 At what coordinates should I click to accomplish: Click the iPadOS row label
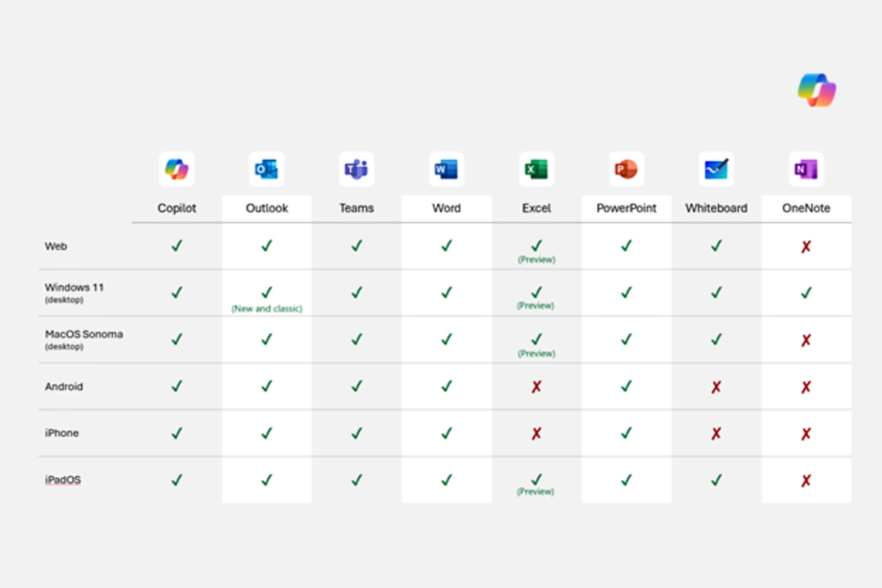click(x=63, y=480)
